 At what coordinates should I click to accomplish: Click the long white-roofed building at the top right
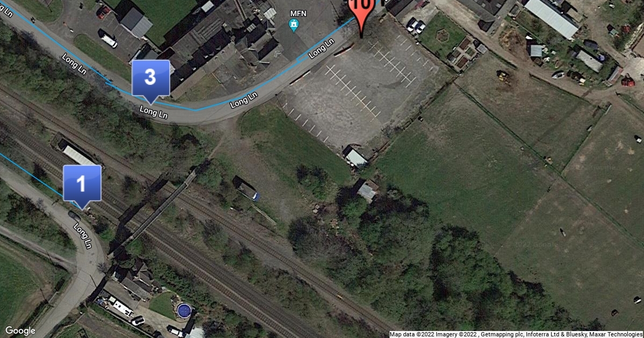pyautogui.click(x=551, y=17)
